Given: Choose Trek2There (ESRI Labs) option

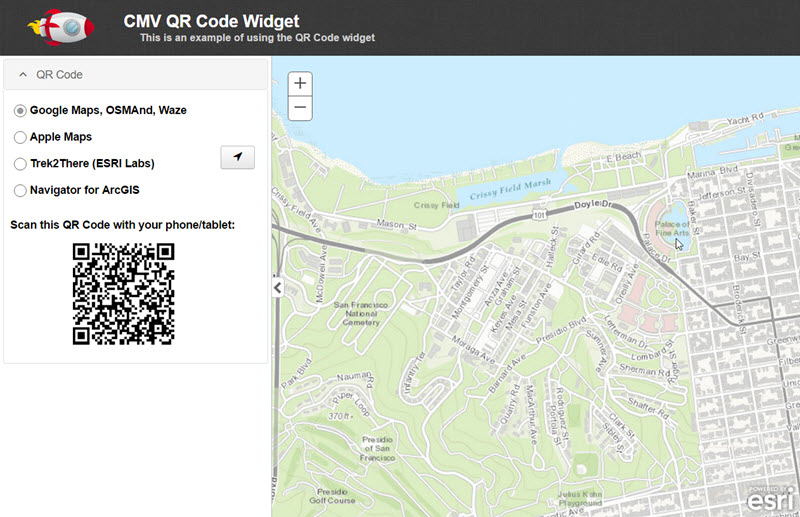Looking at the screenshot, I should (20, 164).
